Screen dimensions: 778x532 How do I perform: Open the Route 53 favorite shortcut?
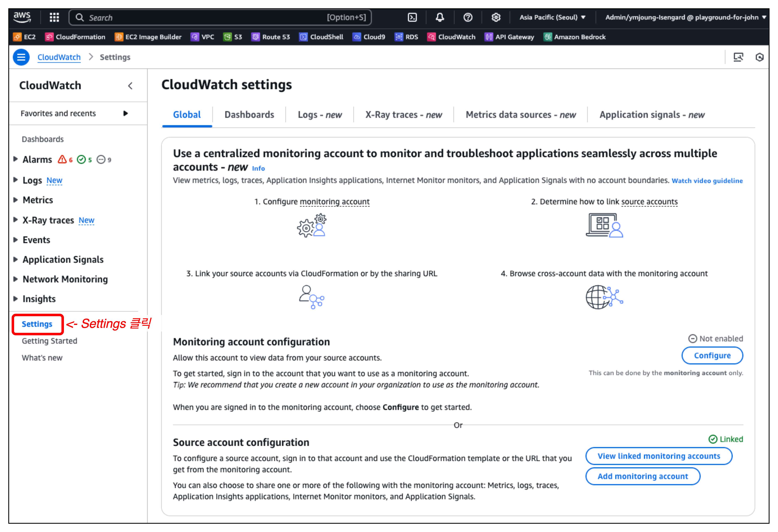click(270, 37)
